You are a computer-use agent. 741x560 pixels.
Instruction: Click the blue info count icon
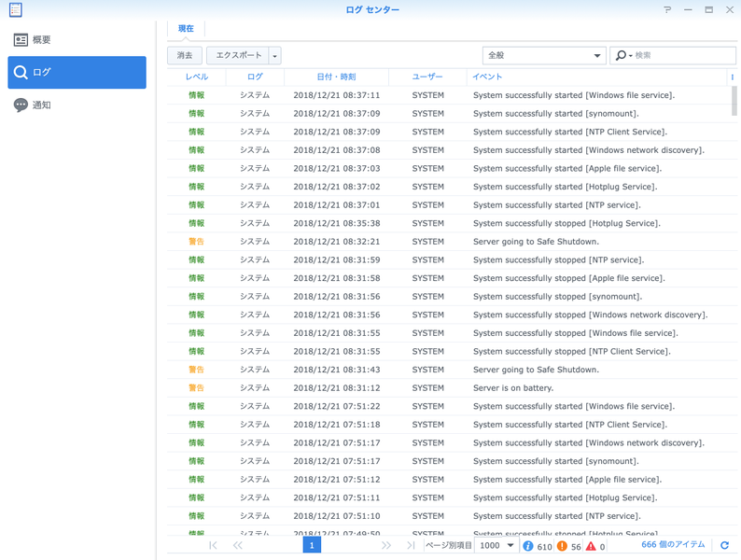click(x=528, y=546)
